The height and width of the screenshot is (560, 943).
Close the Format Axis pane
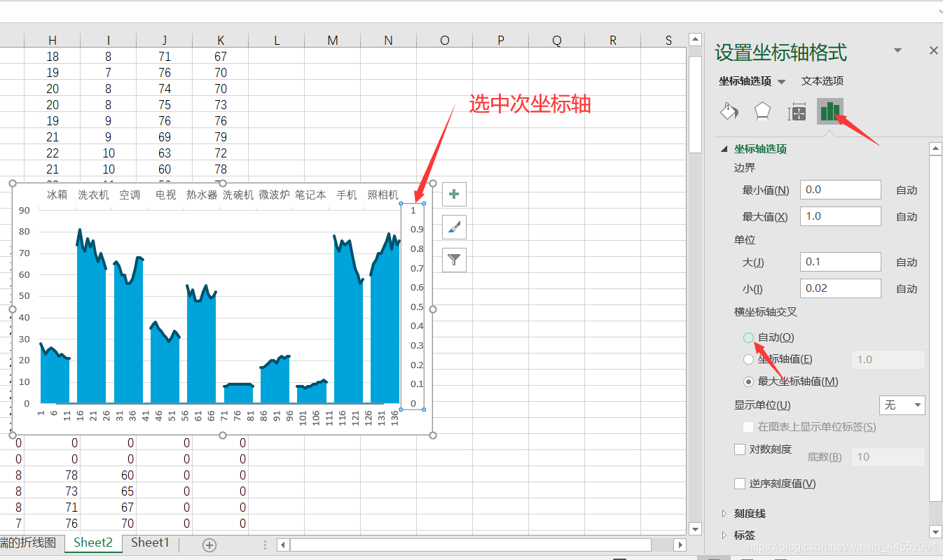(933, 50)
